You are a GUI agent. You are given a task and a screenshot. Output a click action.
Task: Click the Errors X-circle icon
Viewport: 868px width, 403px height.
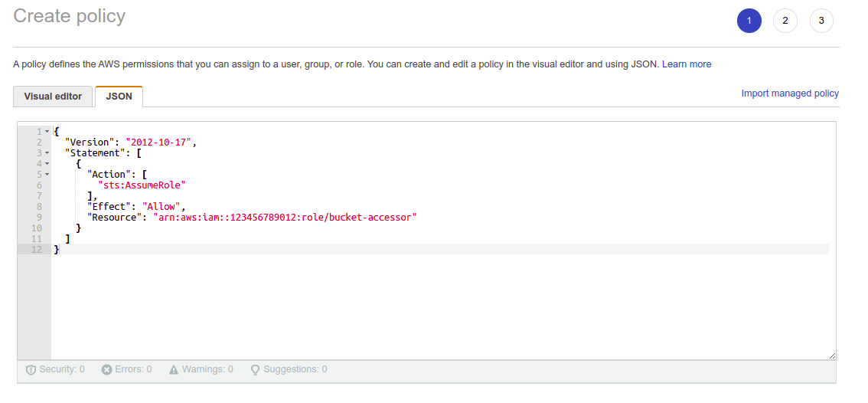tap(107, 370)
